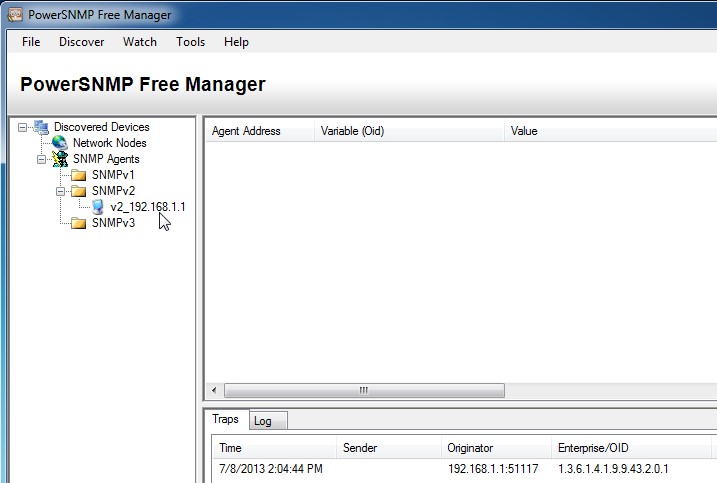Click the horizontal scrollbar left arrow
This screenshot has height=483, width=717.
[x=214, y=391]
